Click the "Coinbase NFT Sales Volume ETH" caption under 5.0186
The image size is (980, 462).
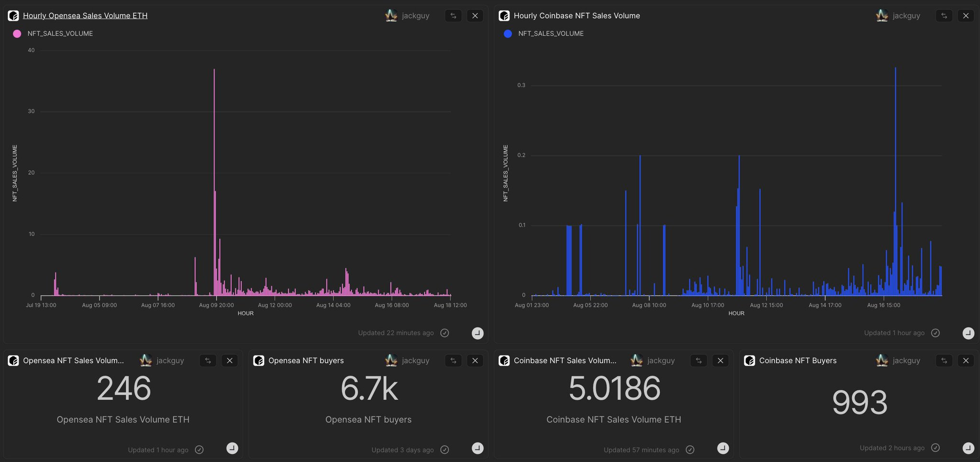614,420
